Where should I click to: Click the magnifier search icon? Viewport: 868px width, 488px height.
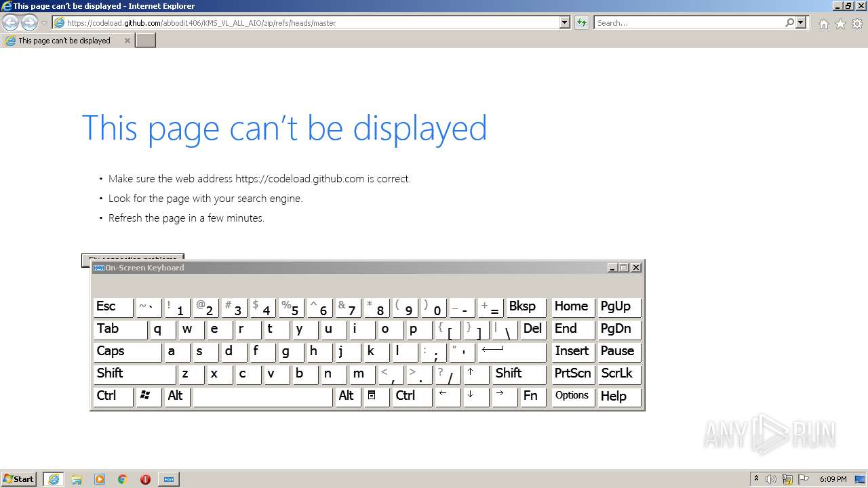point(789,22)
